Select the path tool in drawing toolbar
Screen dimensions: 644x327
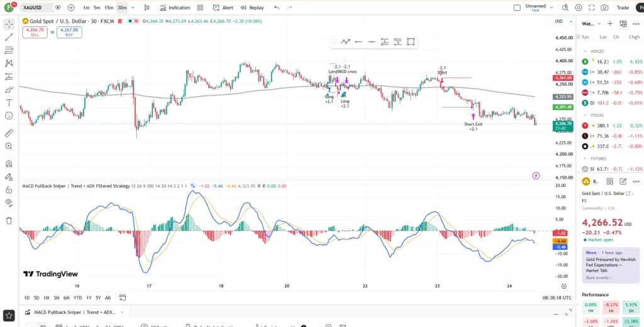point(345,42)
